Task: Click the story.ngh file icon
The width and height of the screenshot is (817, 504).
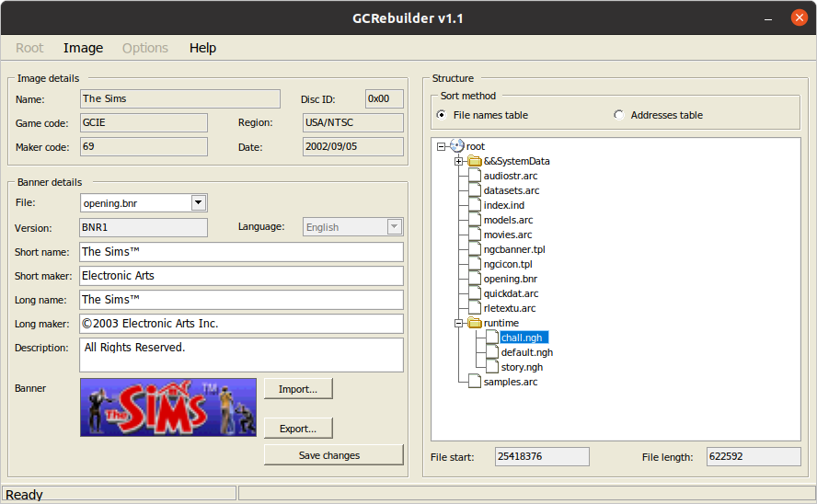Action: [491, 367]
